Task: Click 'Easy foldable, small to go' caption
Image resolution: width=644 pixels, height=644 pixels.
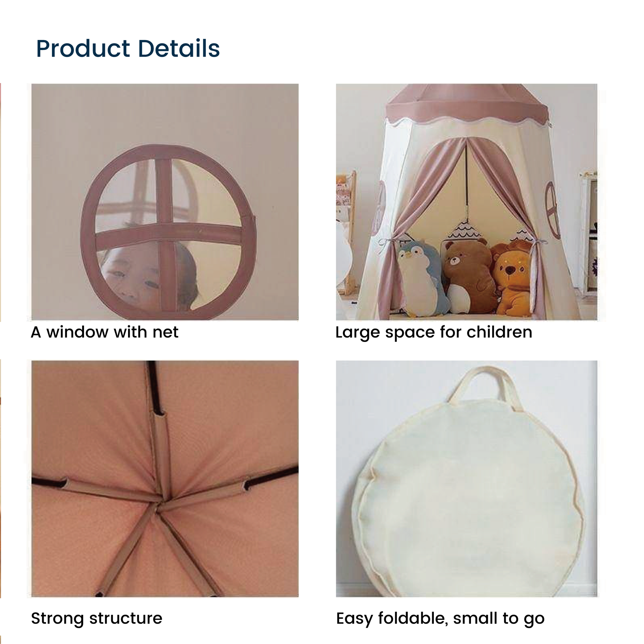Action: 440,619
